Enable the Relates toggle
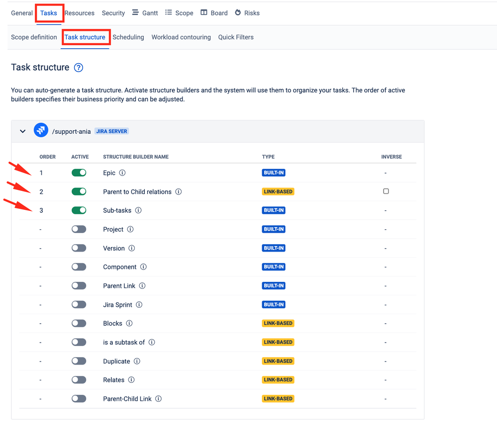The width and height of the screenshot is (497, 448). [79, 379]
